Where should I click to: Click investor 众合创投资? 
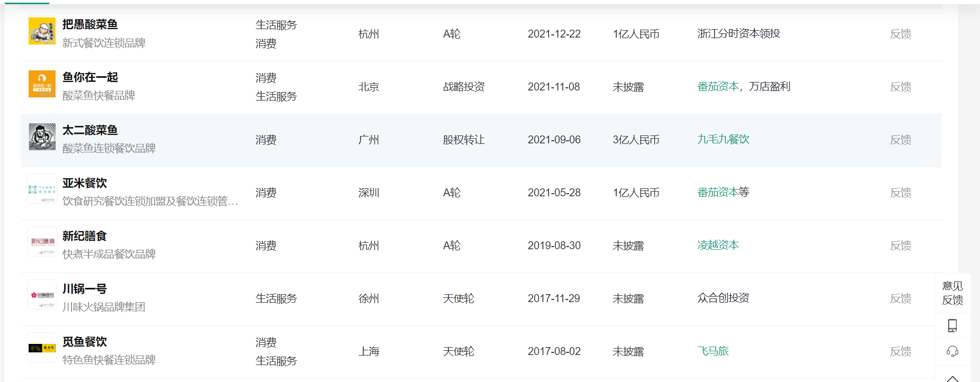(723, 298)
